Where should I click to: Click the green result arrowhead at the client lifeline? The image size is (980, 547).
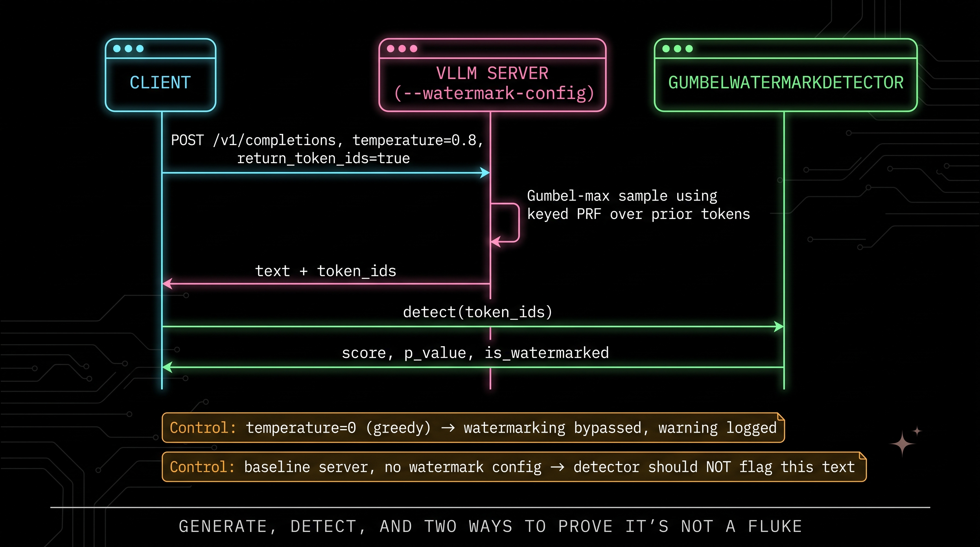click(167, 367)
